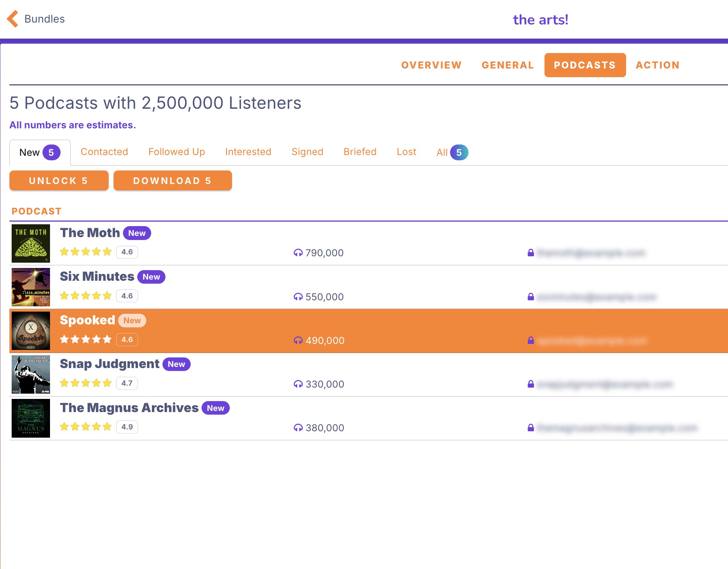728x569 pixels.
Task: Sort by the PODCAST column header
Action: [36, 211]
